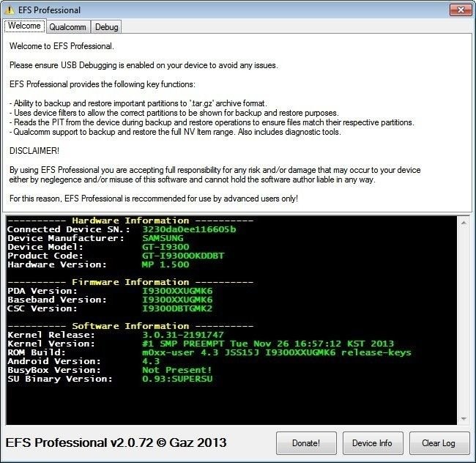476x463 pixels.
Task: Click BusyBox 'Not Present!' value
Action: tap(177, 370)
